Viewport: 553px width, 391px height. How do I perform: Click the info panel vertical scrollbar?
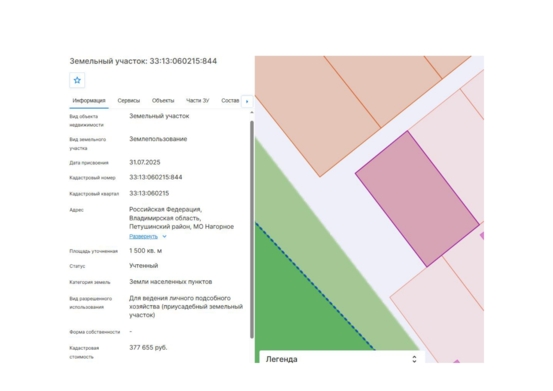252,229
